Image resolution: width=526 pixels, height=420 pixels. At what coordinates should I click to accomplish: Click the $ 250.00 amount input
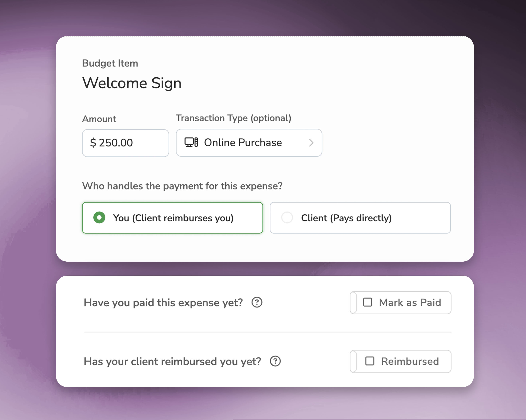tap(125, 143)
